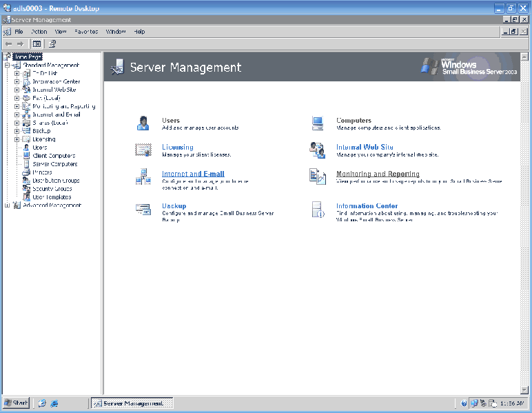
Task: Open the Internet and E-mail link
Action: click(x=193, y=174)
